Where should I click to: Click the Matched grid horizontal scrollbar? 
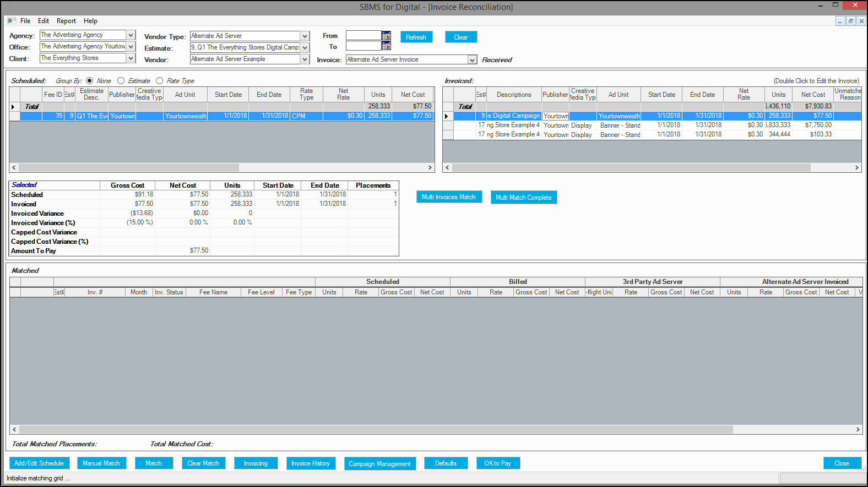(x=436, y=429)
